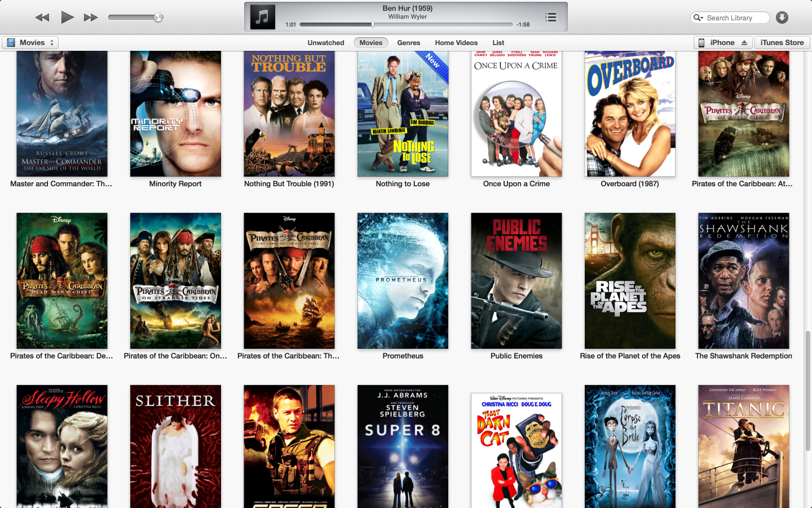Open the Master and Commander poster
Viewport: 812px width, 508px height.
point(62,113)
